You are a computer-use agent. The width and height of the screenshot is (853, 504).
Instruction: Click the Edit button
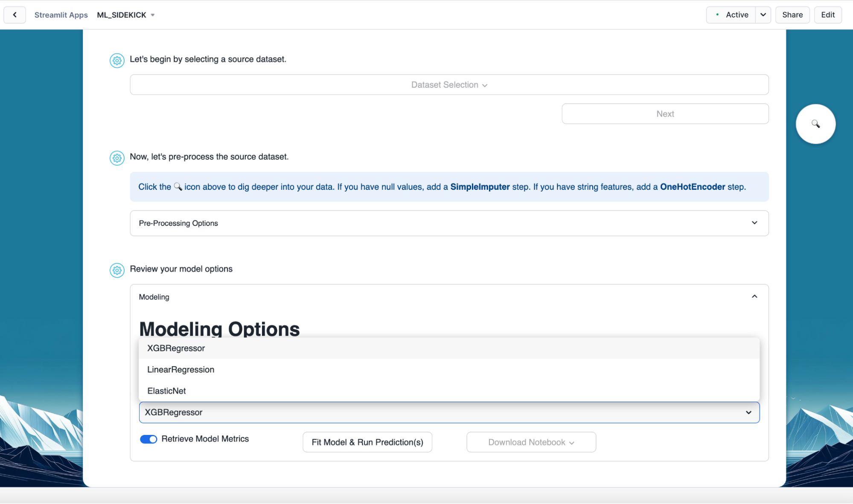[827, 15]
